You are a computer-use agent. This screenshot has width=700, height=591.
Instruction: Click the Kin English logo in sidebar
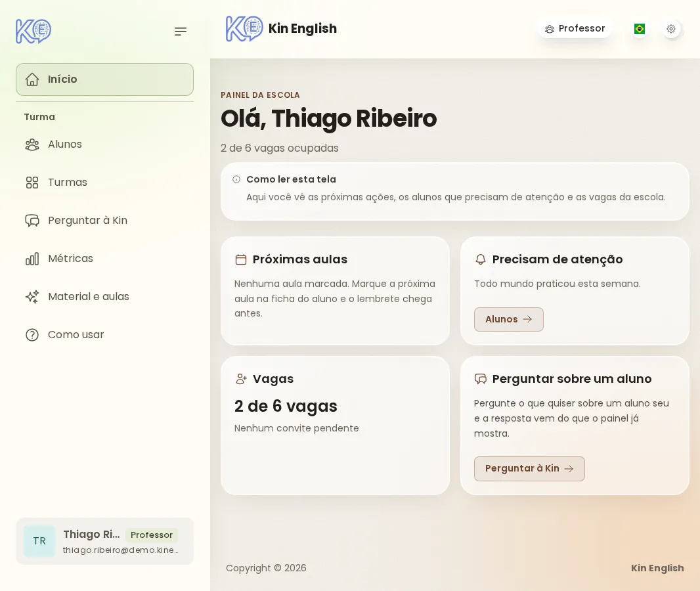pyautogui.click(x=33, y=32)
